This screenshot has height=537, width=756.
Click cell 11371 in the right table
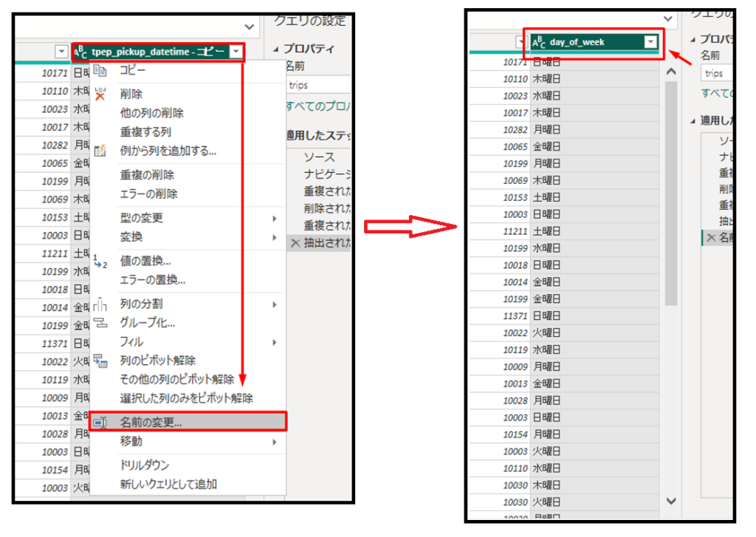pyautogui.click(x=500, y=316)
